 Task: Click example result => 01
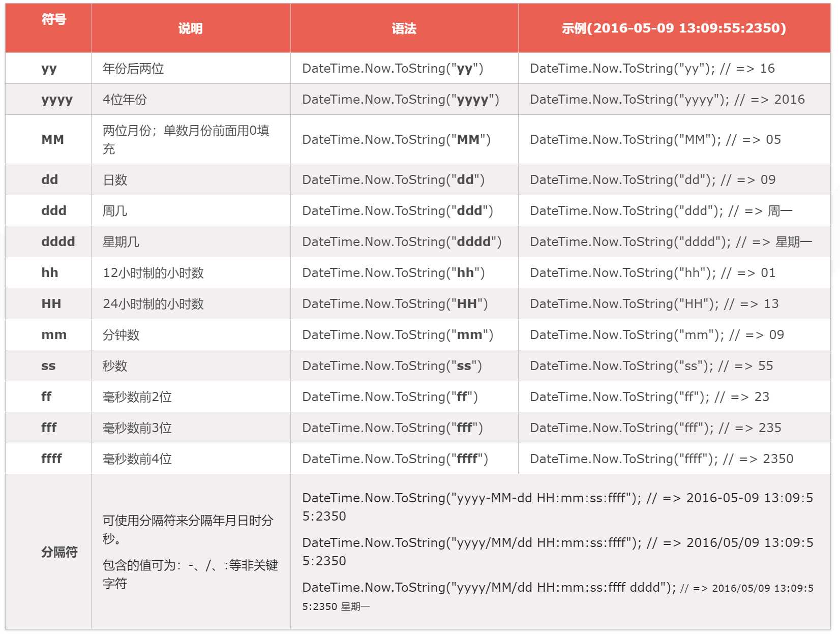point(653,272)
